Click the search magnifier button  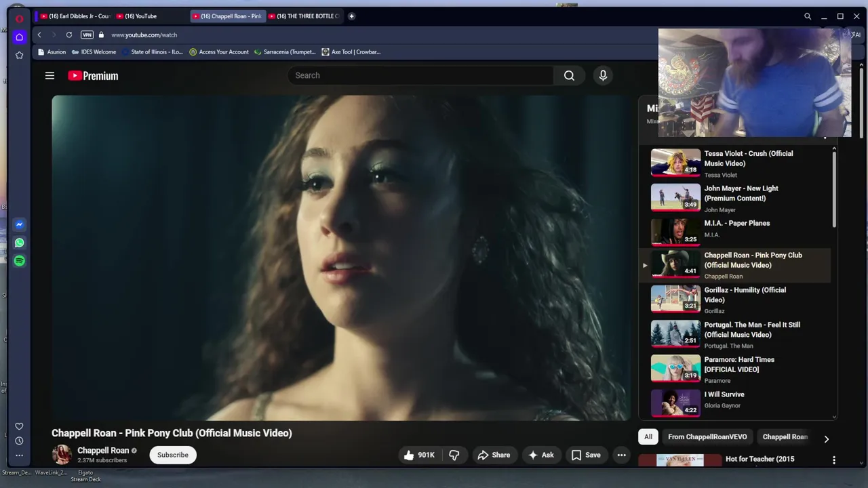point(569,75)
